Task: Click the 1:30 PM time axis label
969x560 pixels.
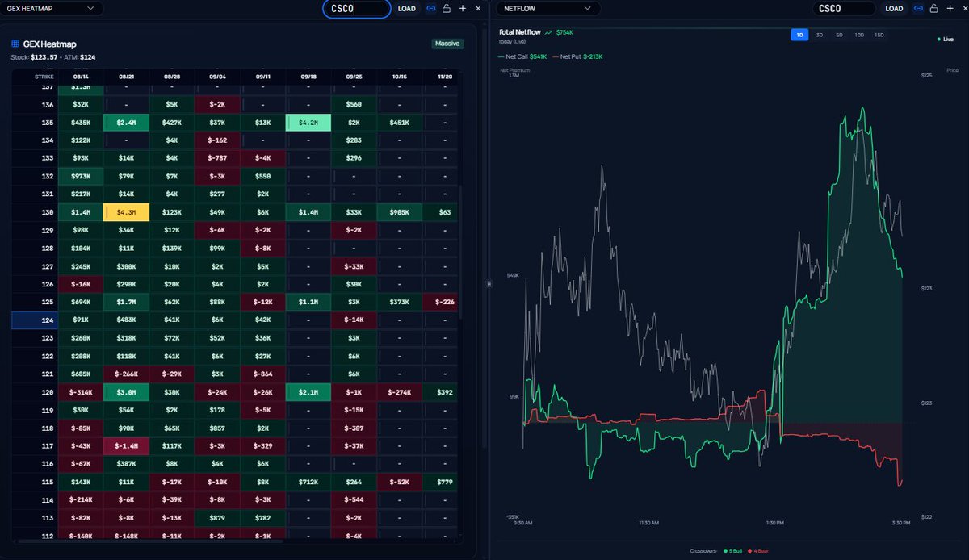Action: (x=774, y=524)
